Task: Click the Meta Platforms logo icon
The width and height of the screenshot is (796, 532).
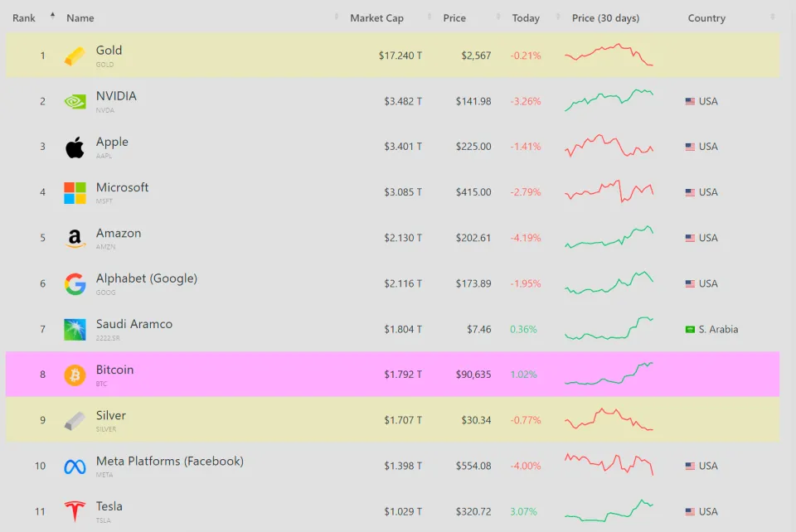Action: pos(75,466)
